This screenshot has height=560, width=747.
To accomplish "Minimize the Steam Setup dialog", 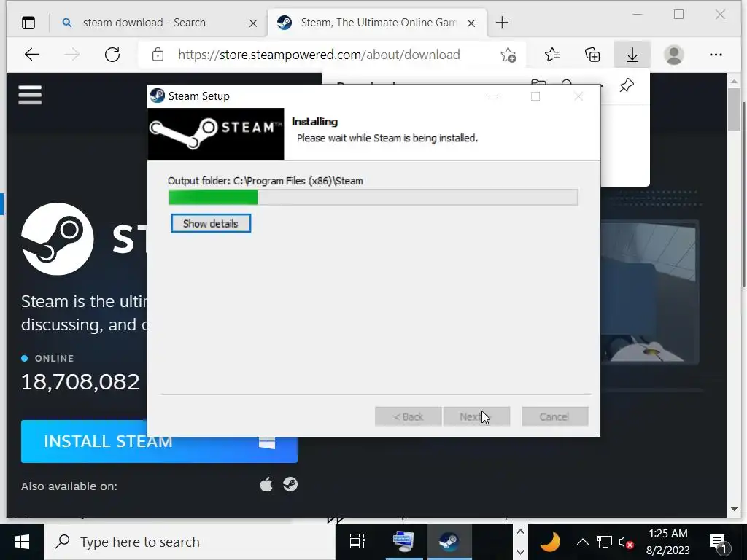I will pyautogui.click(x=493, y=96).
